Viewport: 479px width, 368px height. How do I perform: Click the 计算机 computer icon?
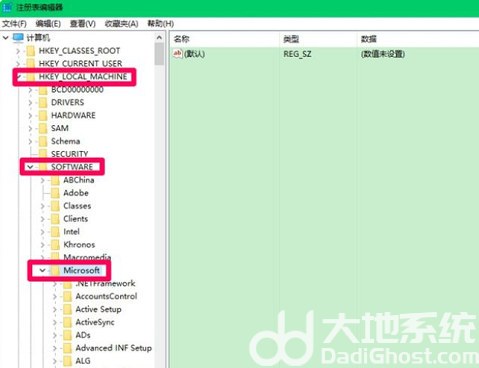(18, 38)
